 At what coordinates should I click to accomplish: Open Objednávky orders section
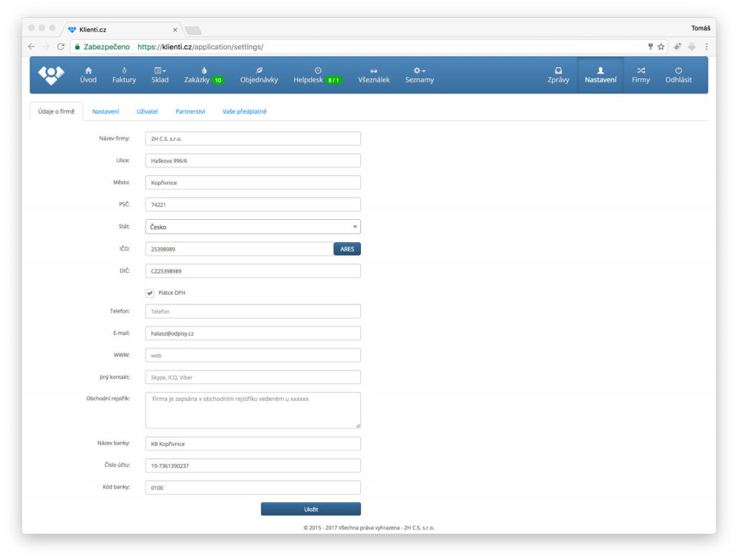259,75
